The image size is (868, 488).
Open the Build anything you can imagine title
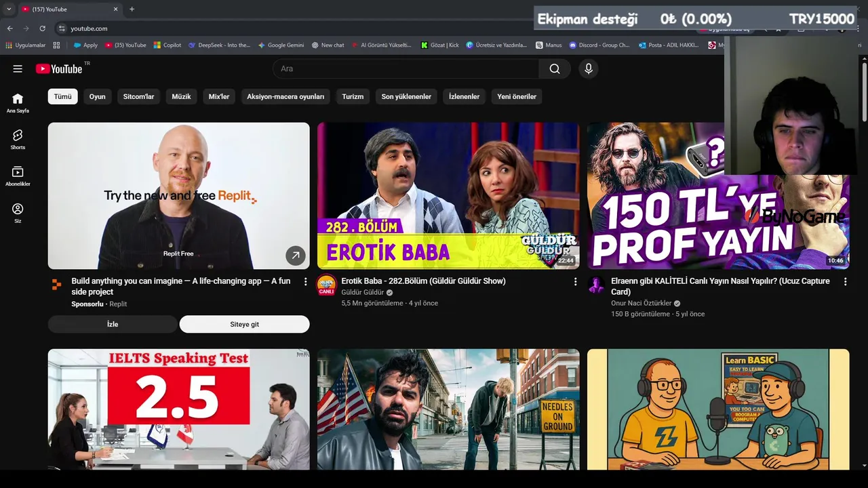[x=180, y=286]
